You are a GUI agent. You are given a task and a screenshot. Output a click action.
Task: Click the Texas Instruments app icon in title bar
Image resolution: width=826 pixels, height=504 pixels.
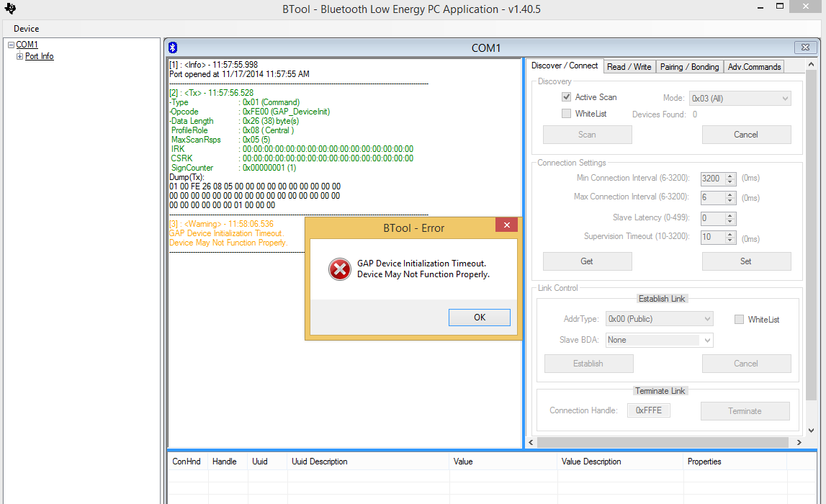[10, 9]
